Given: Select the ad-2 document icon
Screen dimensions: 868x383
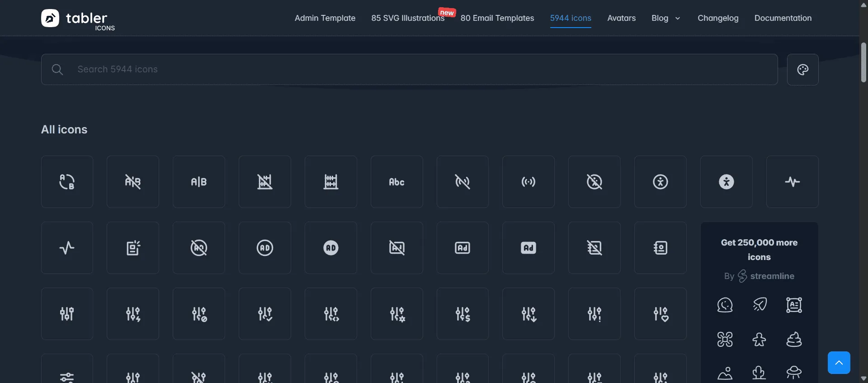Looking at the screenshot, I should coord(133,248).
